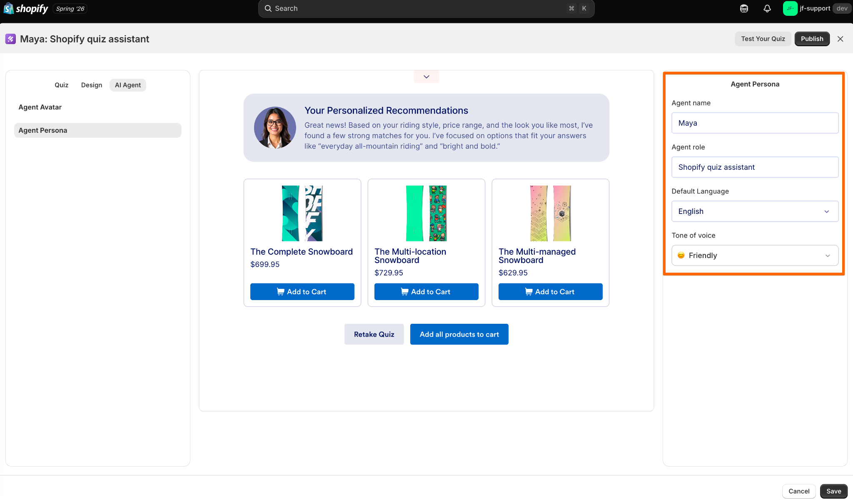Cancel the persona changes

(799, 491)
